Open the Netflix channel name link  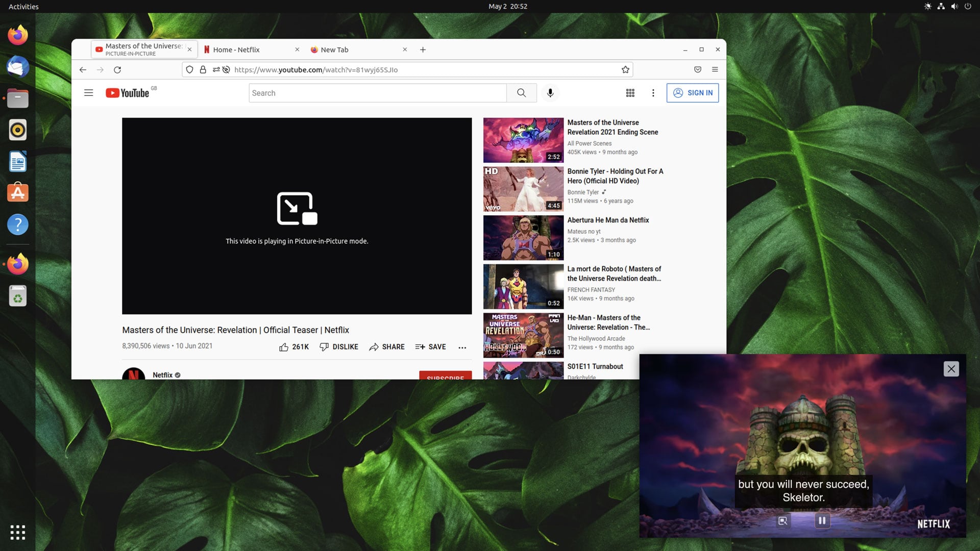[163, 375]
